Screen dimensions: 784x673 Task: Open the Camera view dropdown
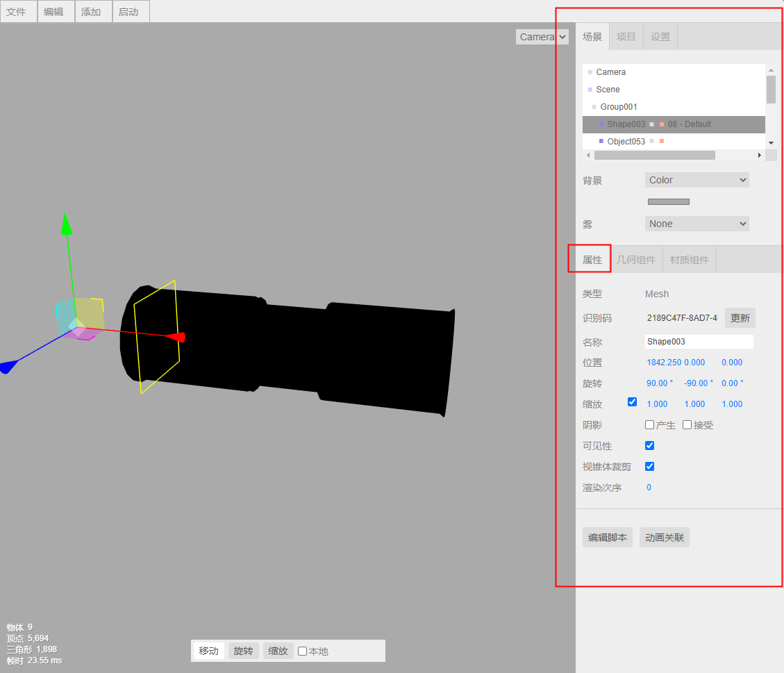(542, 37)
